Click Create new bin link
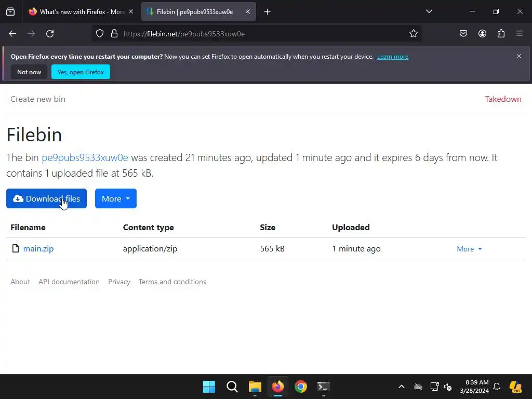The image size is (532, 399). coord(38,99)
